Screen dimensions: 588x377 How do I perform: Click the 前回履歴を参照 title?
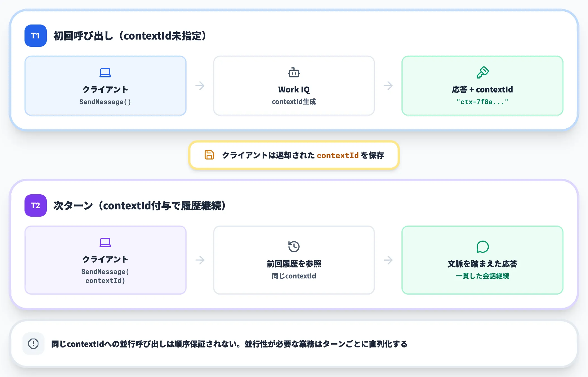(294, 264)
